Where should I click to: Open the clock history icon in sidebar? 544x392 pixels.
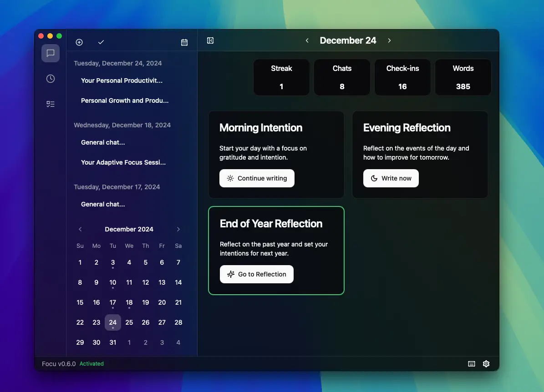click(x=51, y=79)
